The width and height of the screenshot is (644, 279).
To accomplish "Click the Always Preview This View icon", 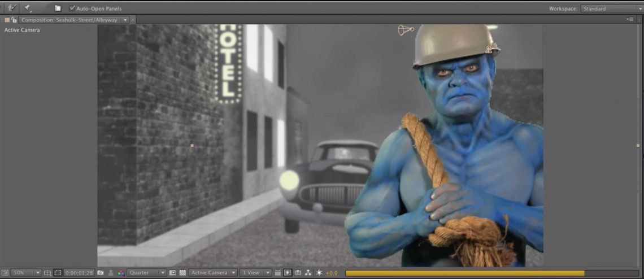I will 5,272.
